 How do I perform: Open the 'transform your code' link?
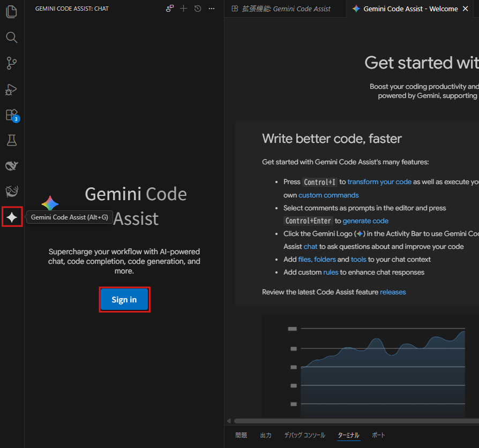[379, 182]
